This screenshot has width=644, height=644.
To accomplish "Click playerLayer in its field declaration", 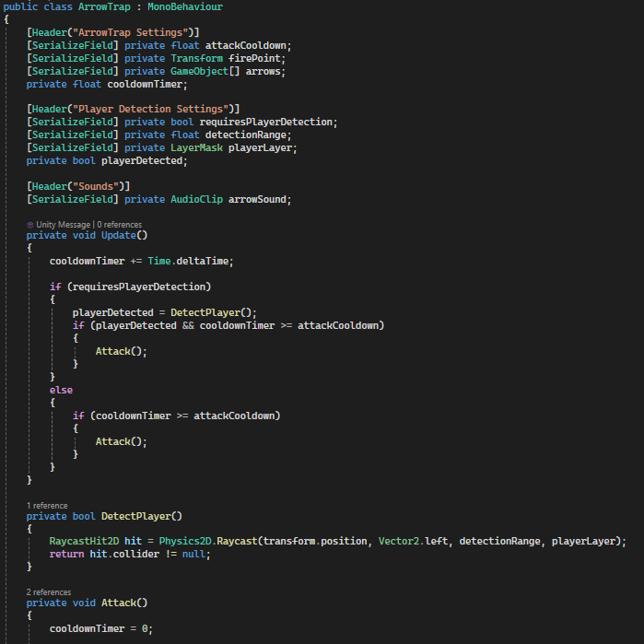I will coord(260,147).
